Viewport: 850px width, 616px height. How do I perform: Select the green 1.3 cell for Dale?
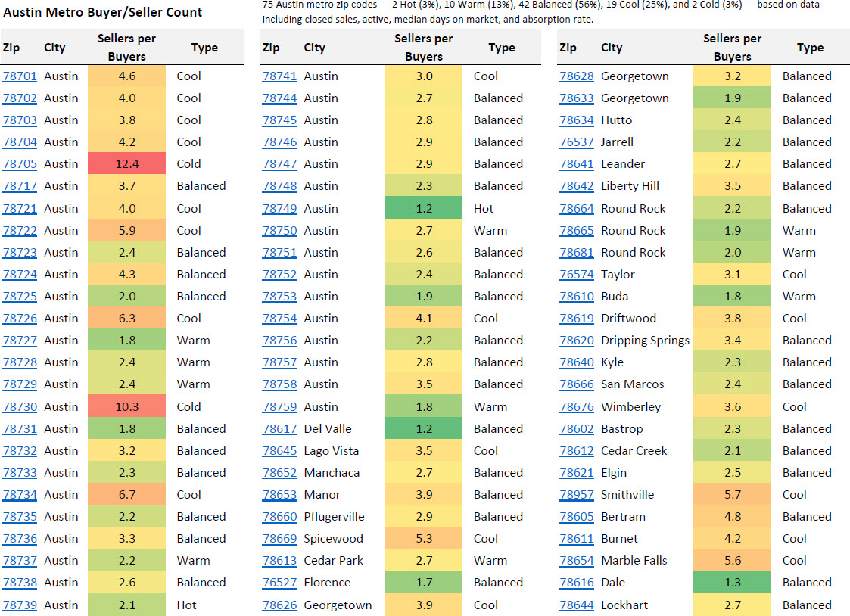732,582
